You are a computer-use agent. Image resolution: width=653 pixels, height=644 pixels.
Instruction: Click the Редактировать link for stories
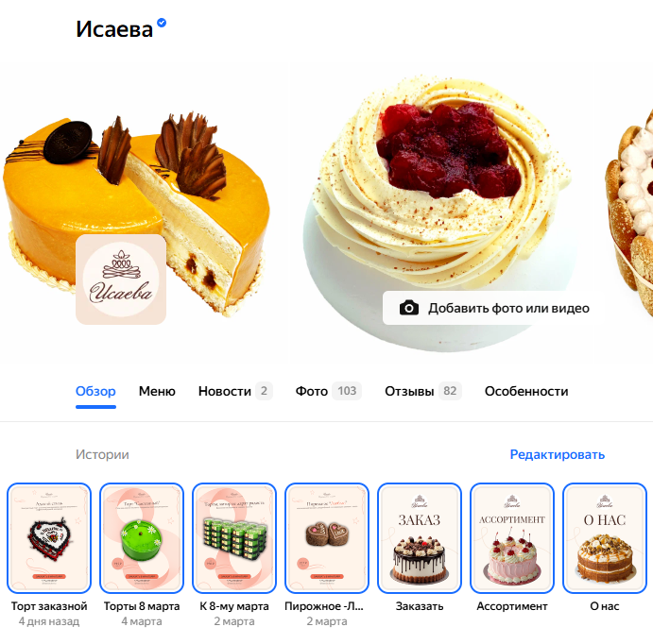[558, 454]
